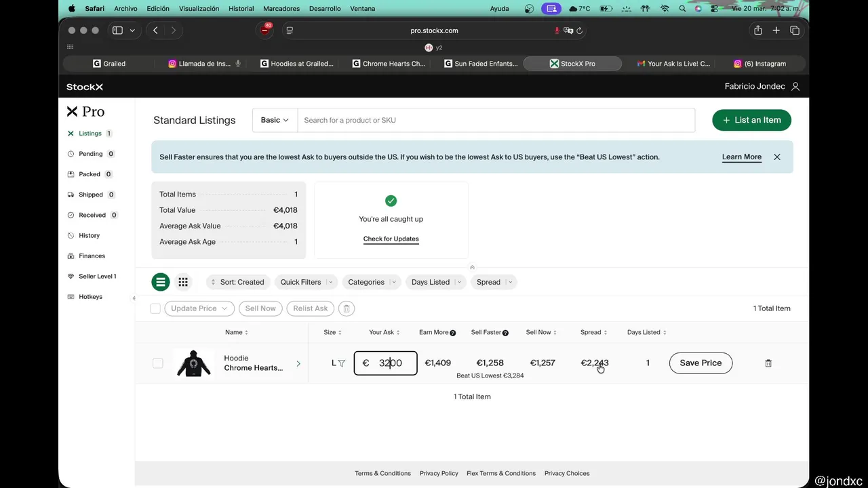Open the Listings section in sidebar
The image size is (868, 488).
point(89,134)
